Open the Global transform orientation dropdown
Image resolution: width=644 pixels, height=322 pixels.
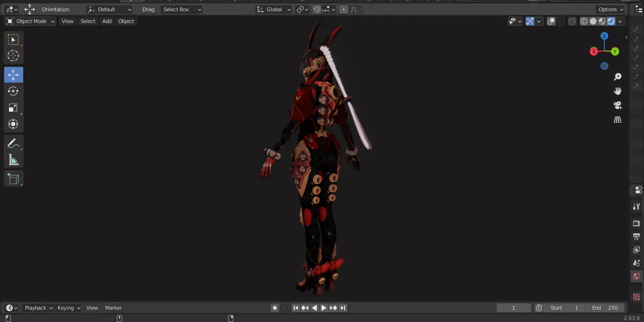pos(274,9)
